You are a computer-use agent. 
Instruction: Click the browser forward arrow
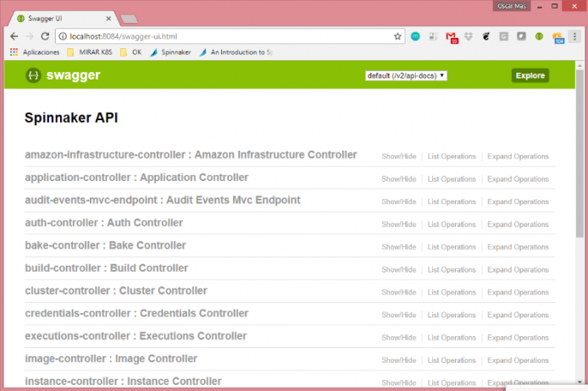(30, 36)
